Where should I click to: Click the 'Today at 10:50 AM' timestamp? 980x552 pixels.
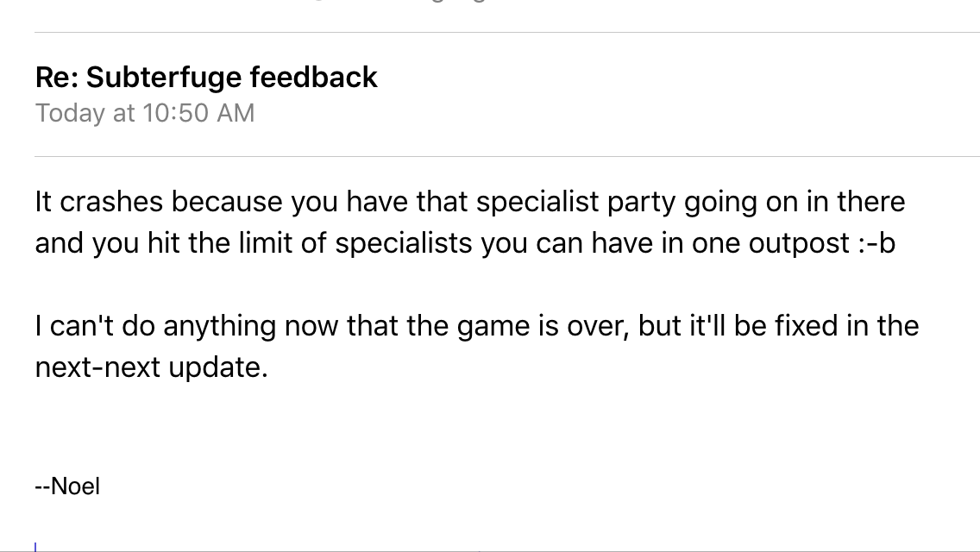coord(145,113)
